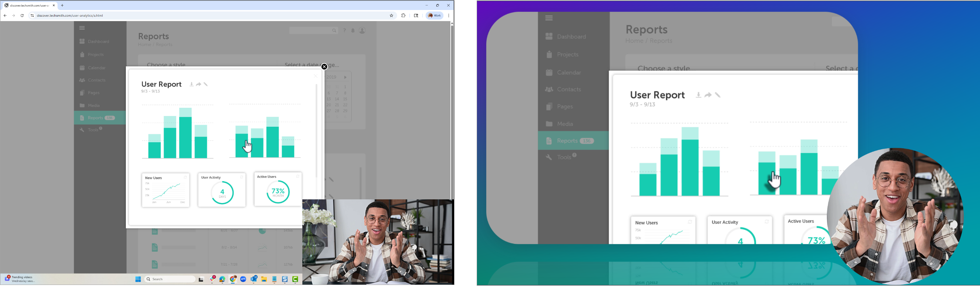Click the hamburger menu in the enlarged preview
Screen dimensions: 980x292
[x=549, y=18]
